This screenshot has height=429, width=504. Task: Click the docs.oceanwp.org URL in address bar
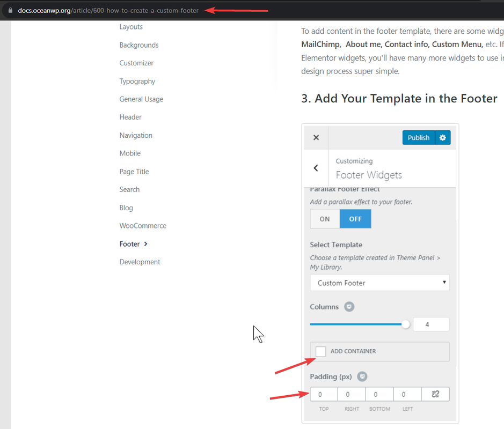tap(108, 11)
